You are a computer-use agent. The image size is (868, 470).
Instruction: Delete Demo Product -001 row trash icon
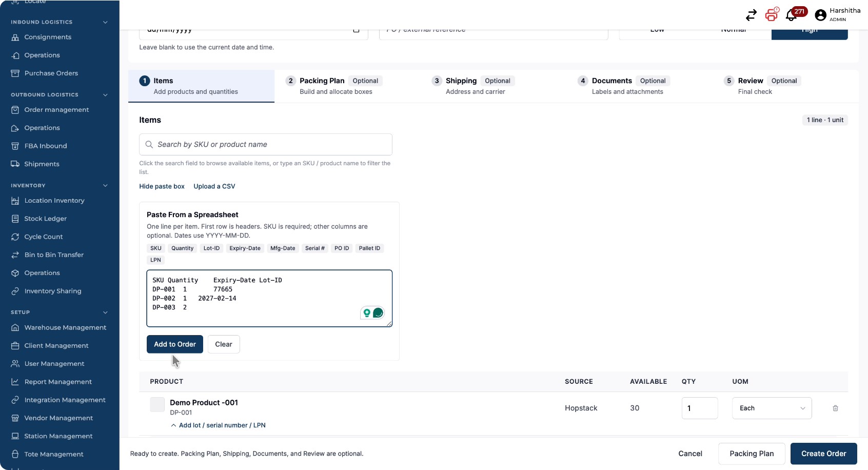[x=835, y=408]
